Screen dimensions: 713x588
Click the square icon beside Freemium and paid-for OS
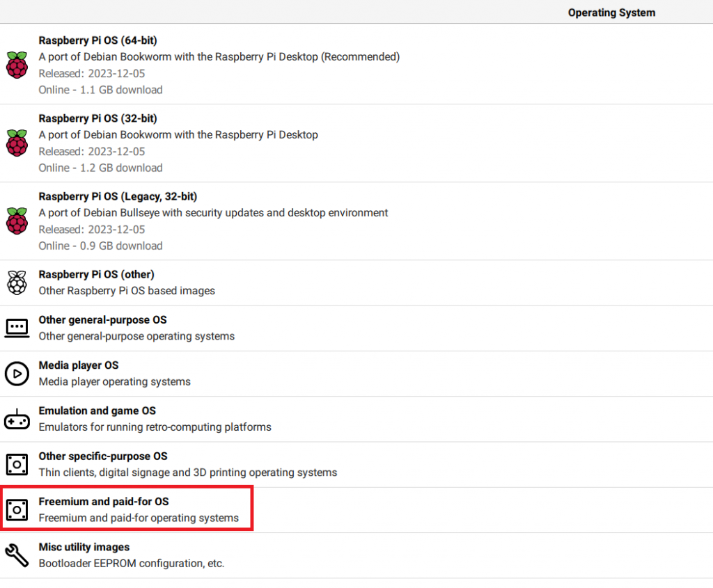pyautogui.click(x=17, y=510)
